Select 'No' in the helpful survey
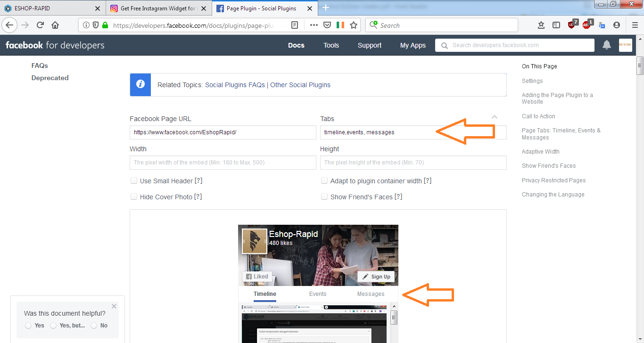This screenshot has height=343, width=644. tap(94, 326)
